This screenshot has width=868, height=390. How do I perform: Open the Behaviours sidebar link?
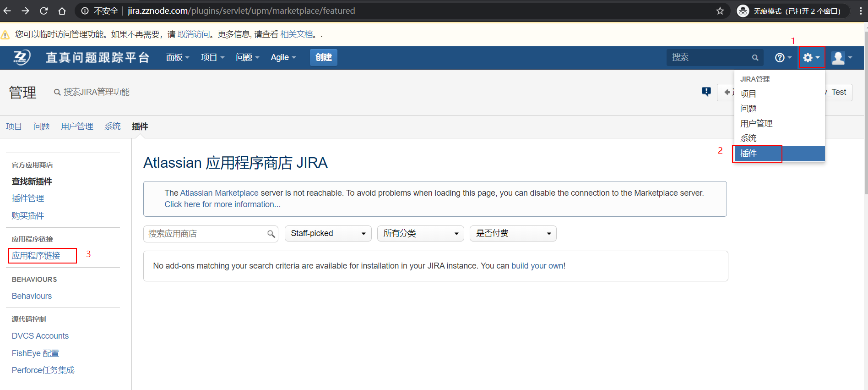pyautogui.click(x=32, y=296)
